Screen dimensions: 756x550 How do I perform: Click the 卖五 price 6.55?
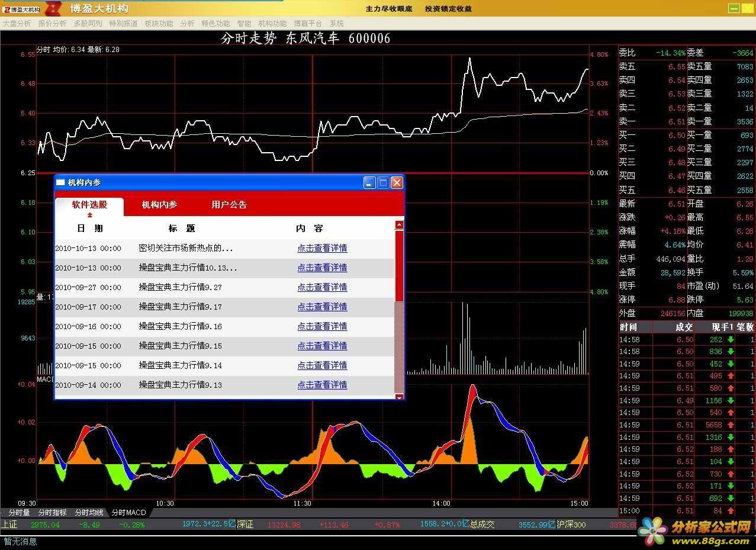tap(677, 67)
